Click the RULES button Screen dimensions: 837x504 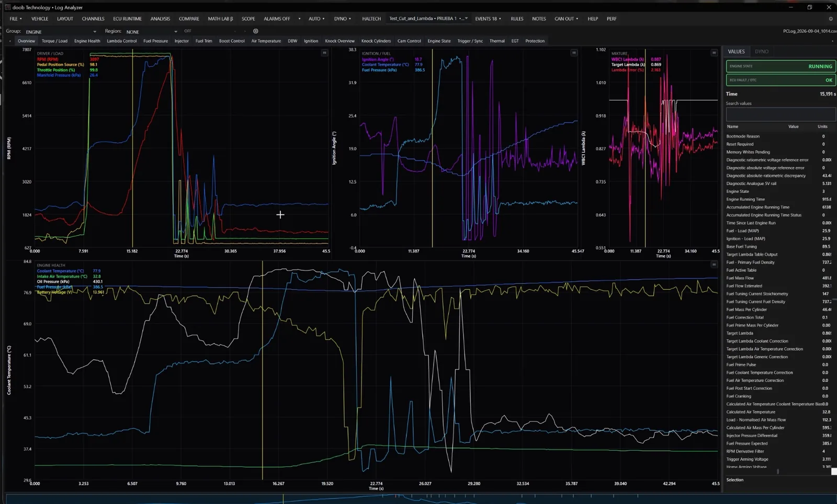[517, 19]
